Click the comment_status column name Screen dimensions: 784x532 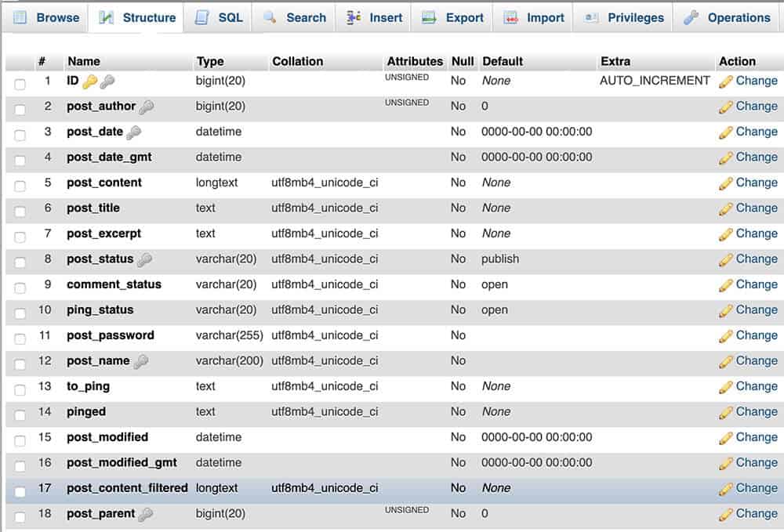coord(114,284)
